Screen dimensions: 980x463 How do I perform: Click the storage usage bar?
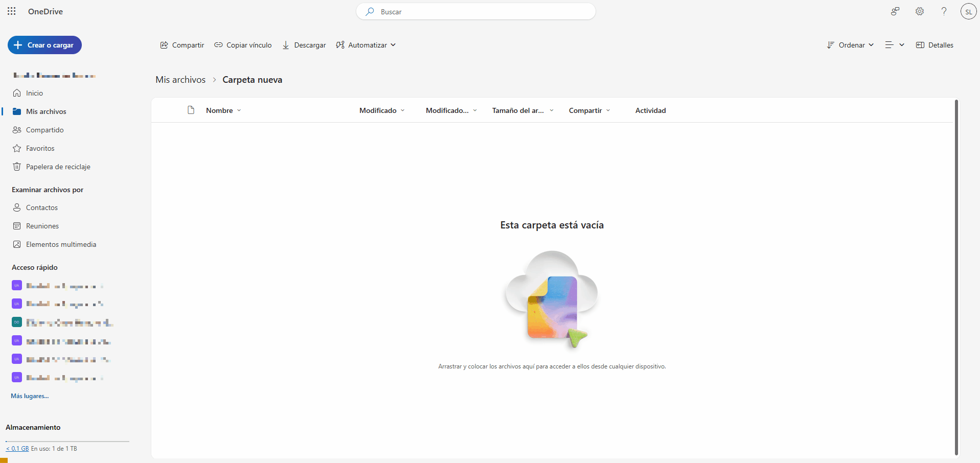point(66,441)
